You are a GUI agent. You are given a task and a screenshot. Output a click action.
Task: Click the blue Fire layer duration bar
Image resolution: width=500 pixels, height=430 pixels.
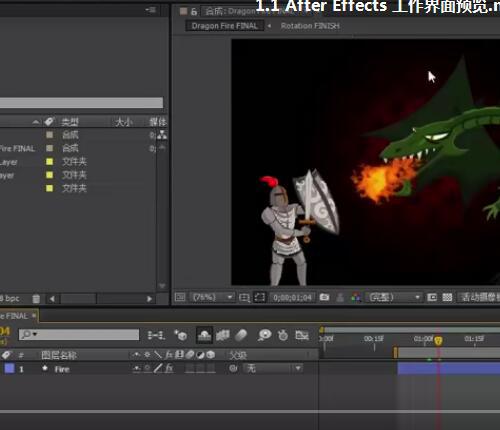pyautogui.click(x=449, y=369)
